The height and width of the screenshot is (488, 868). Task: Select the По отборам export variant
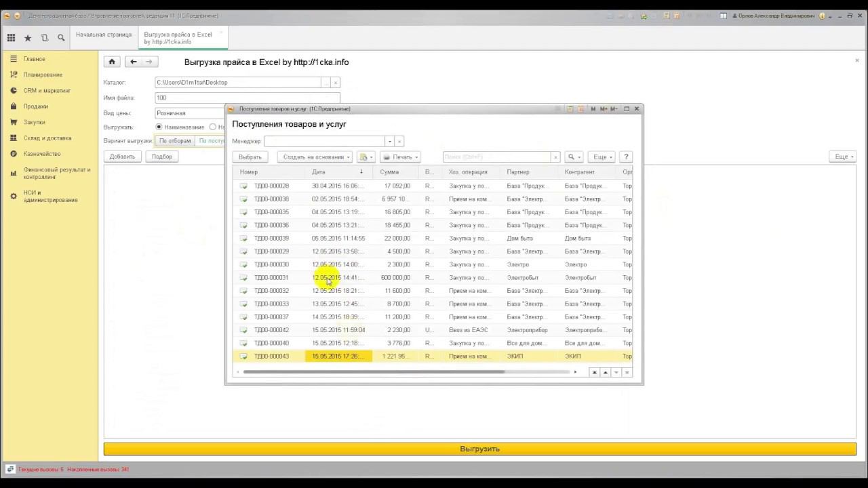pyautogui.click(x=175, y=141)
